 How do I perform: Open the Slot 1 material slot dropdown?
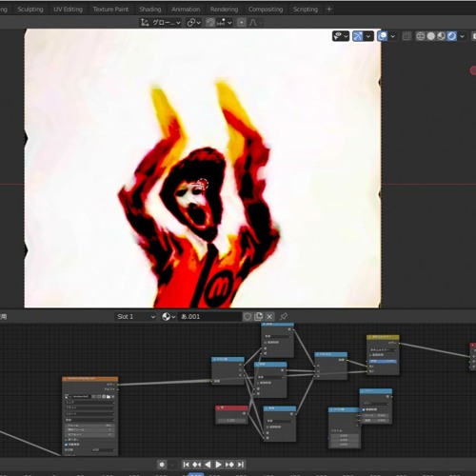(x=136, y=317)
